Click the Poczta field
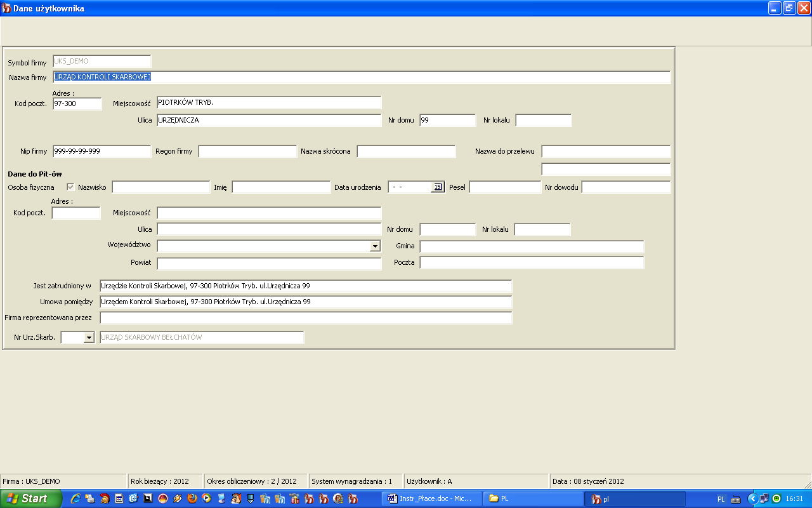This screenshot has height=508, width=812. (x=532, y=263)
